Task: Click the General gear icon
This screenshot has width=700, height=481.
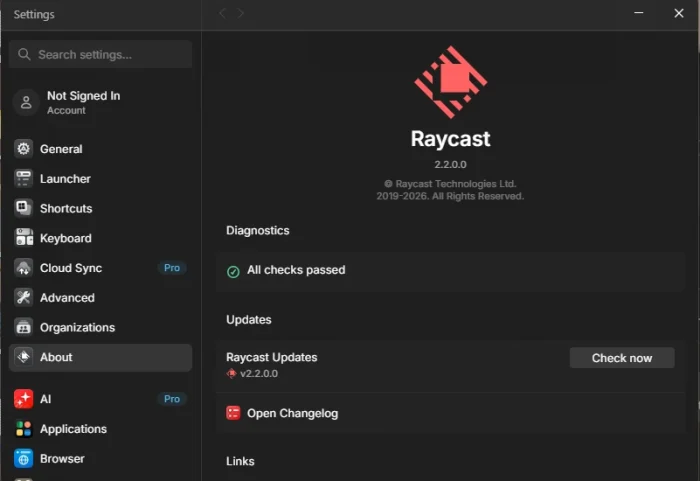Action: pyautogui.click(x=23, y=149)
